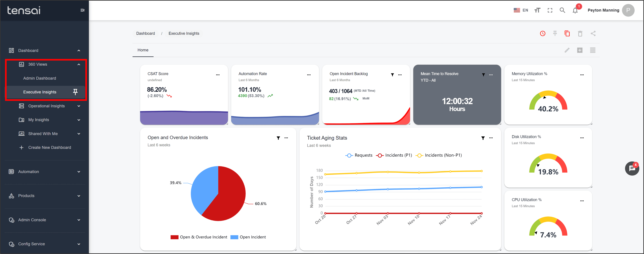Click the Automation Rate 101.10% value
The height and width of the screenshot is (254, 644).
pyautogui.click(x=250, y=90)
